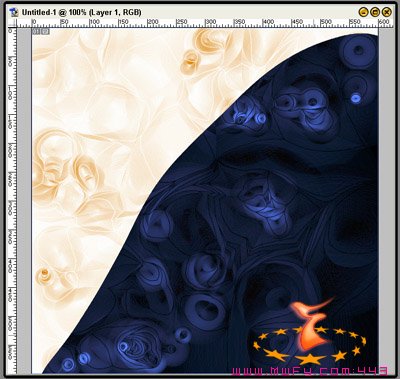Click the small orange spiral at the lower left
The image size is (400, 379).
point(44,274)
